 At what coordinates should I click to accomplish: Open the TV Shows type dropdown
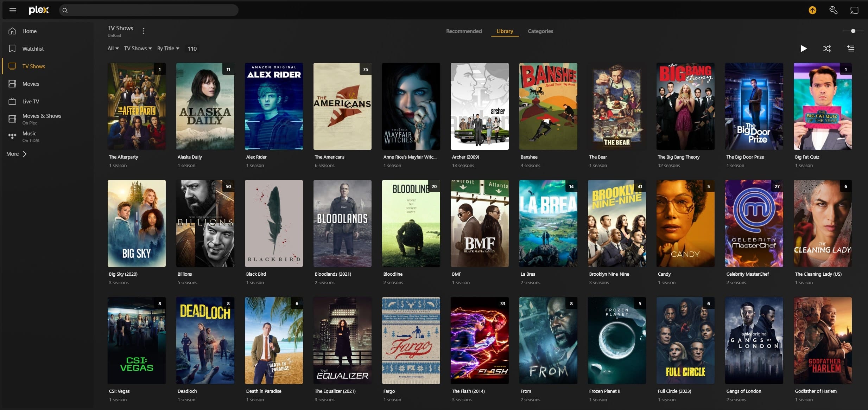tap(138, 49)
